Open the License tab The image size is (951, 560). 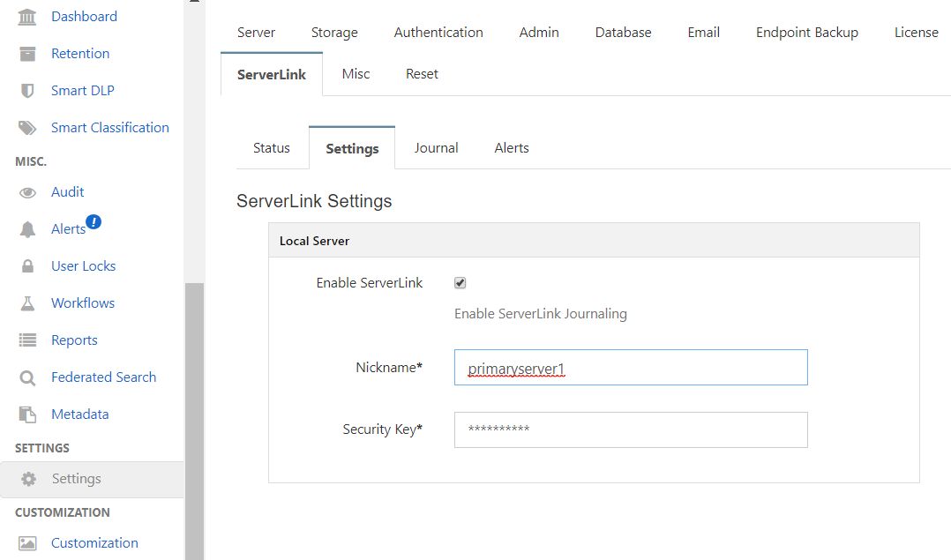pyautogui.click(x=916, y=32)
